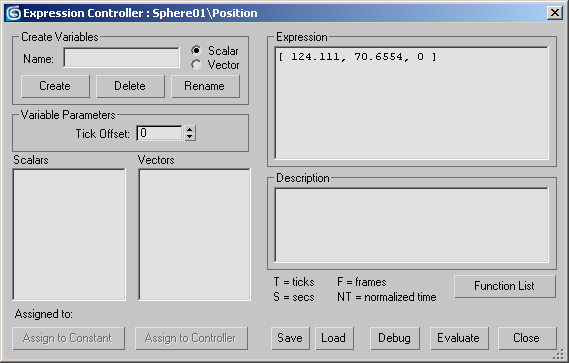This screenshot has height=363, width=569.
Task: Click the Create variable button
Action: (55, 86)
